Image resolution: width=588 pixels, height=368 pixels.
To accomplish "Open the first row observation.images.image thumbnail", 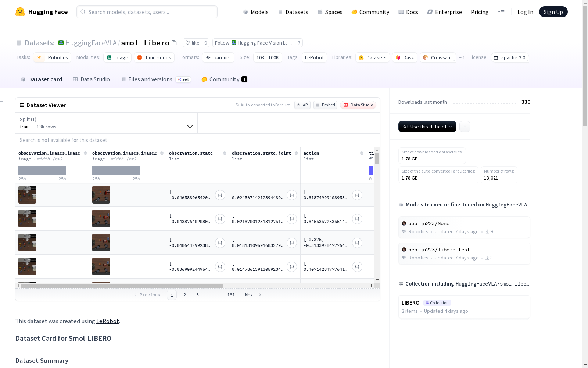I will [27, 195].
